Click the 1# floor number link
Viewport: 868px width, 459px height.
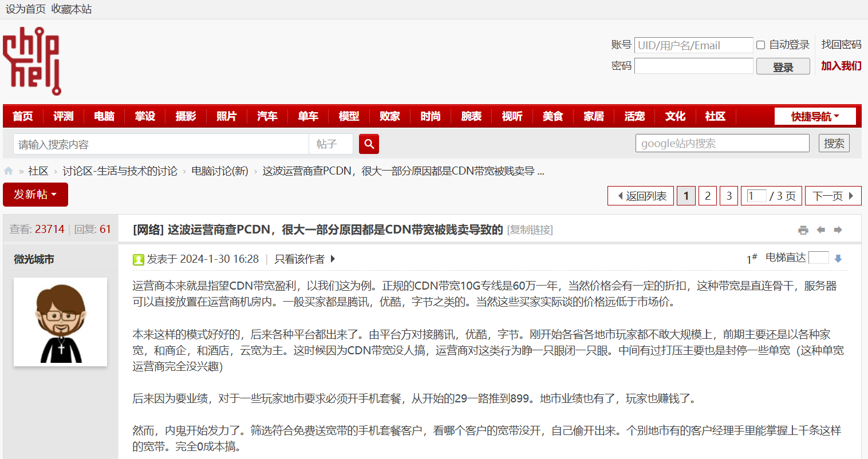pyautogui.click(x=752, y=259)
